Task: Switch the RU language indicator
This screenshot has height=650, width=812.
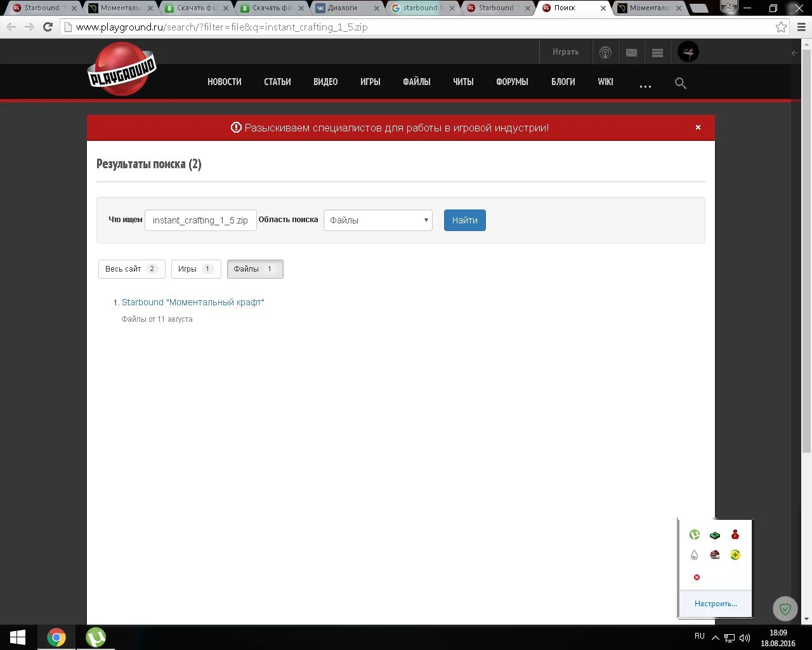Action: [x=700, y=636]
